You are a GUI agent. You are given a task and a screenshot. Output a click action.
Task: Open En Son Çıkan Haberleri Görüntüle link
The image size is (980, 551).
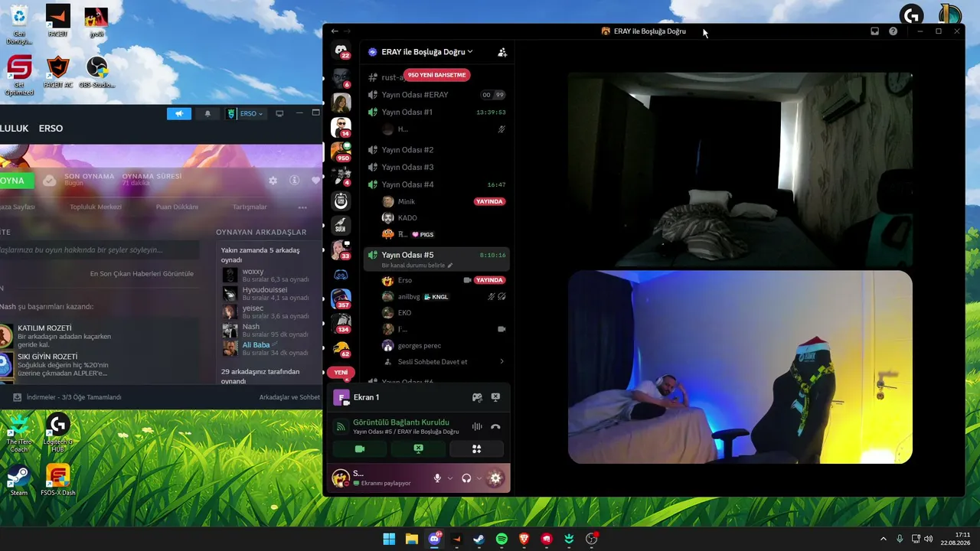click(142, 274)
